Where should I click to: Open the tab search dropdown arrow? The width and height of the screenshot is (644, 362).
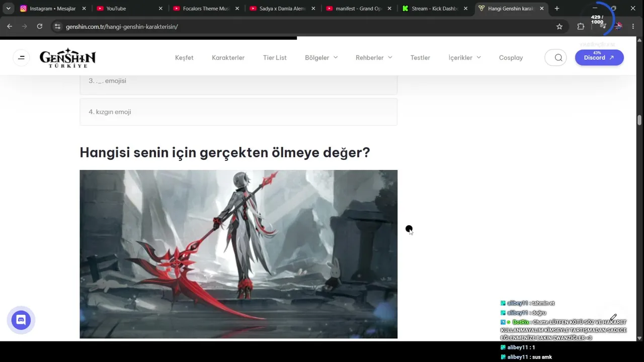click(x=9, y=9)
